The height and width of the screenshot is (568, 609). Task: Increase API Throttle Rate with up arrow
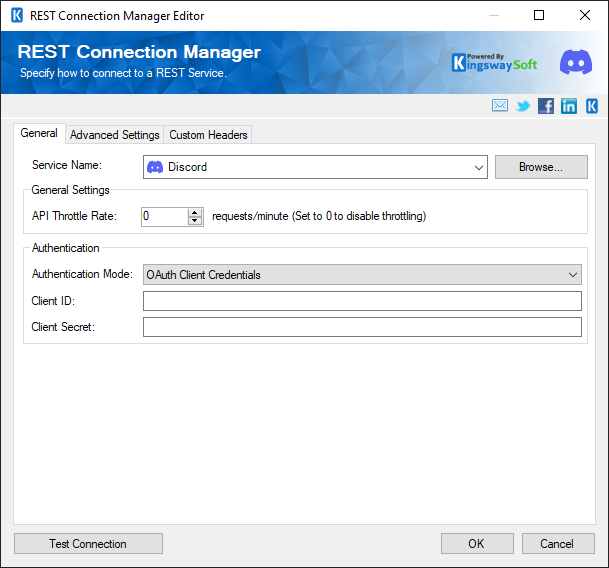(x=195, y=212)
